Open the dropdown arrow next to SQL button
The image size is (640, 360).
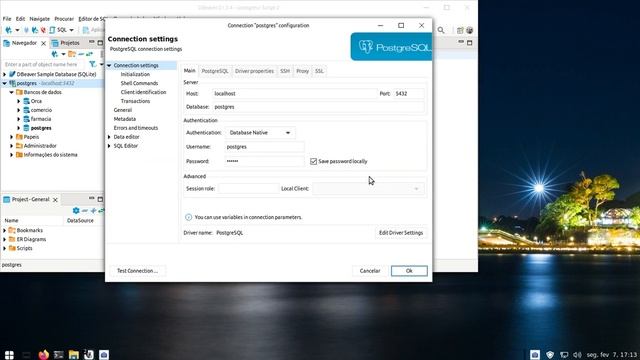tap(71, 30)
